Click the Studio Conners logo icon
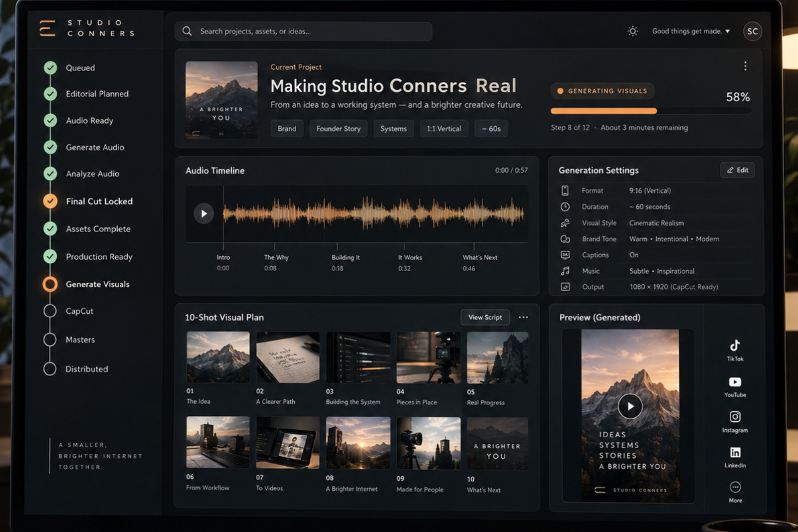 tap(47, 28)
